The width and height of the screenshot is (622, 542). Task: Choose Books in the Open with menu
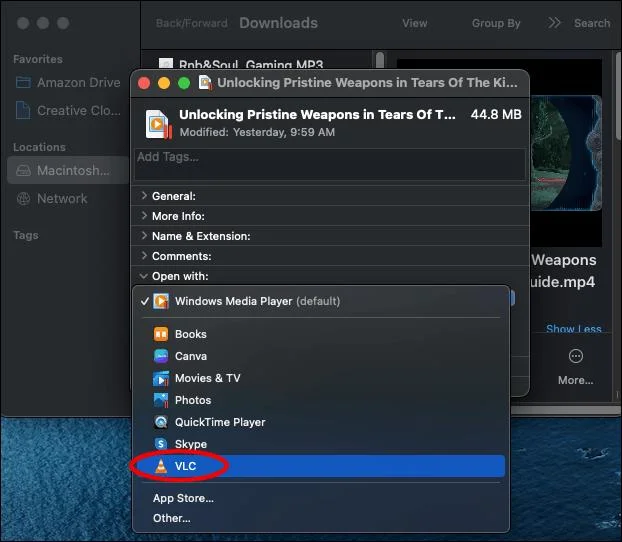pos(321,334)
